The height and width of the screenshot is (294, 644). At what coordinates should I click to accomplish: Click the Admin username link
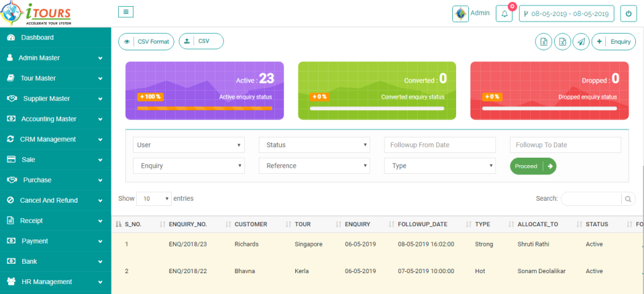(x=480, y=13)
